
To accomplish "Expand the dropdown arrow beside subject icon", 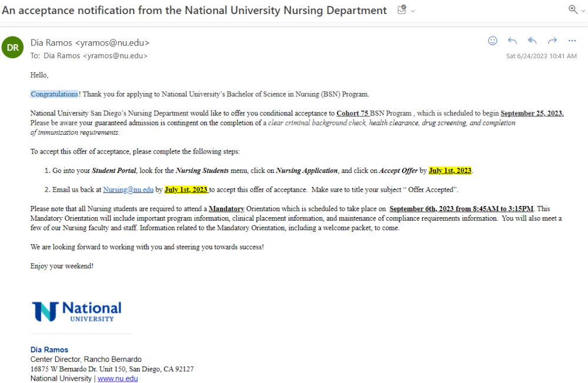I will point(413,11).
